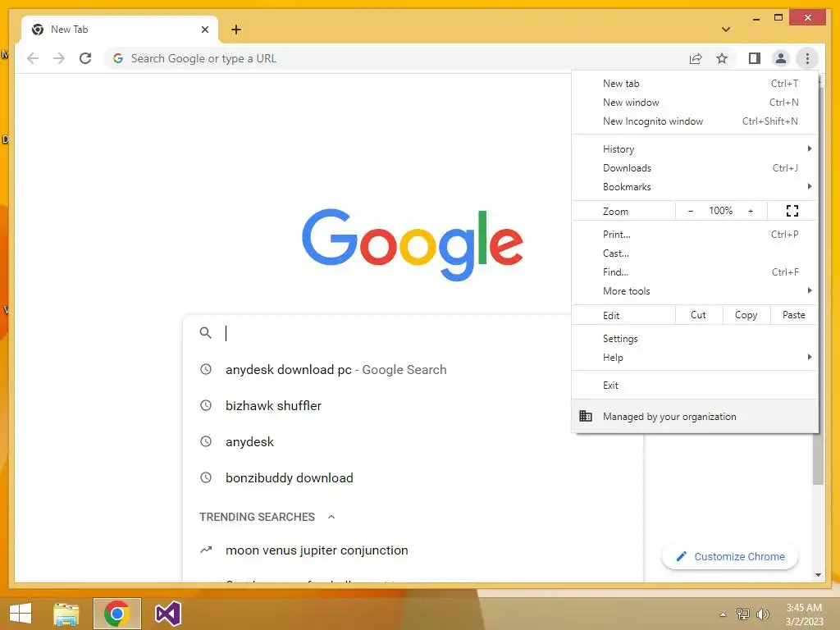This screenshot has width=840, height=630.
Task: Choose Exit from the menu
Action: click(695, 386)
